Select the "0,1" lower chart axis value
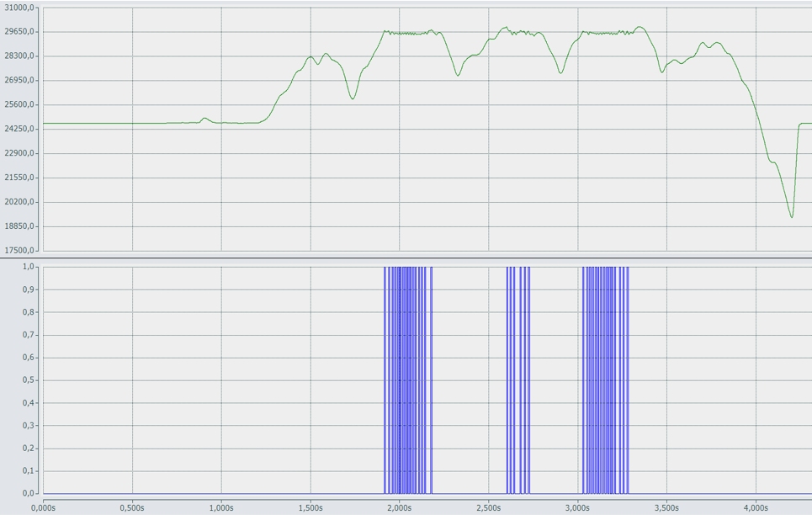The height and width of the screenshot is (515, 812). click(x=29, y=471)
